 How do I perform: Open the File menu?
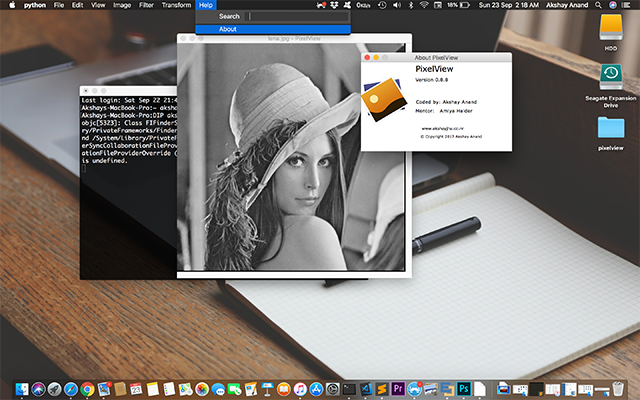[x=59, y=5]
